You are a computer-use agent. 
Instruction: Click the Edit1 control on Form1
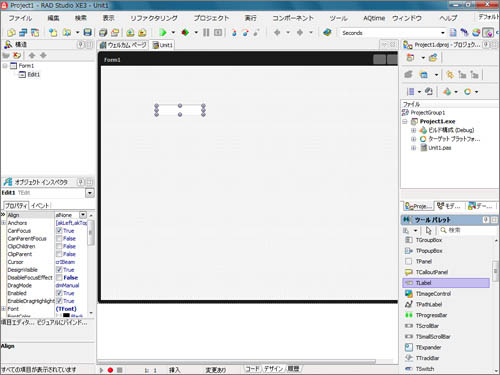[180, 110]
